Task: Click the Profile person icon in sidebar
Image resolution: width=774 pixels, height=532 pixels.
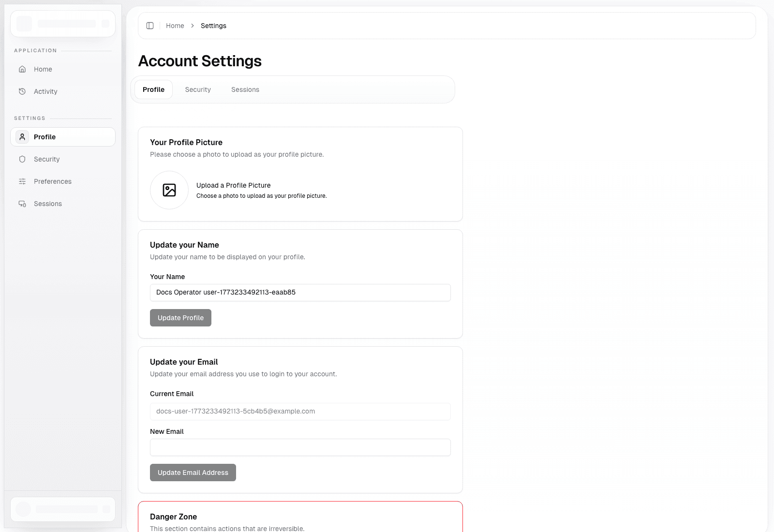Action: click(22, 137)
